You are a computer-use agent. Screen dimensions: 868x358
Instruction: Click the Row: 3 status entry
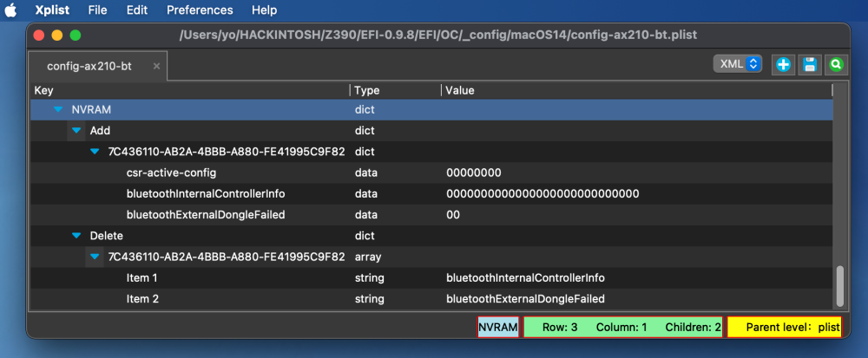(560, 327)
